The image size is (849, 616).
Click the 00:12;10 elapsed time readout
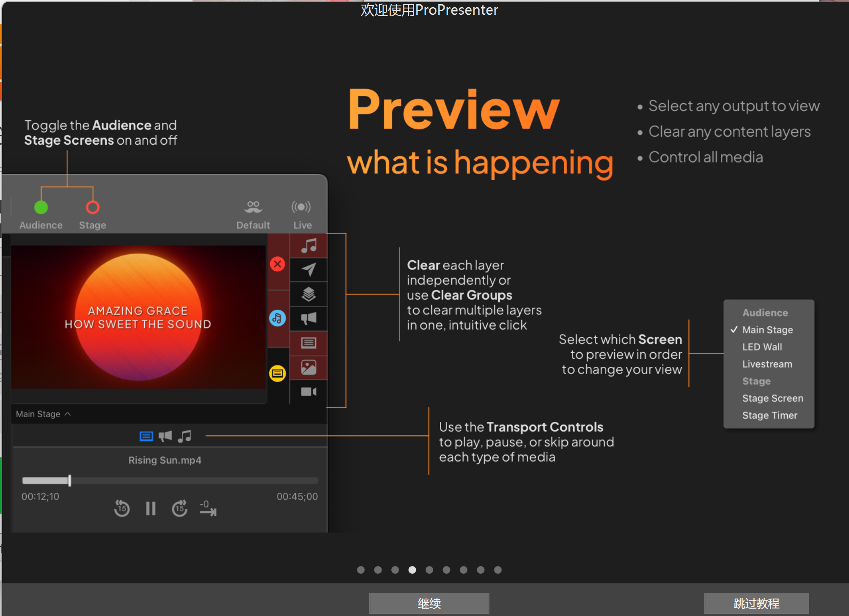[41, 496]
